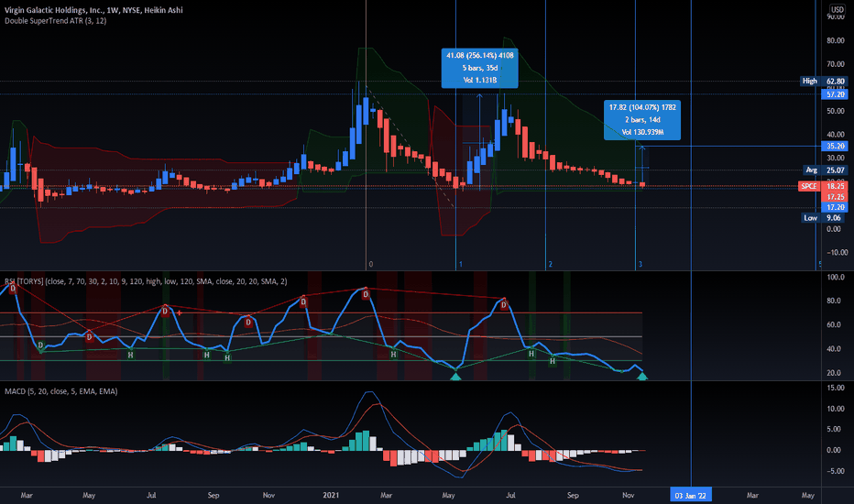
Task: Click the D divergence marker at RSI peak near July 2021
Action: [504, 305]
